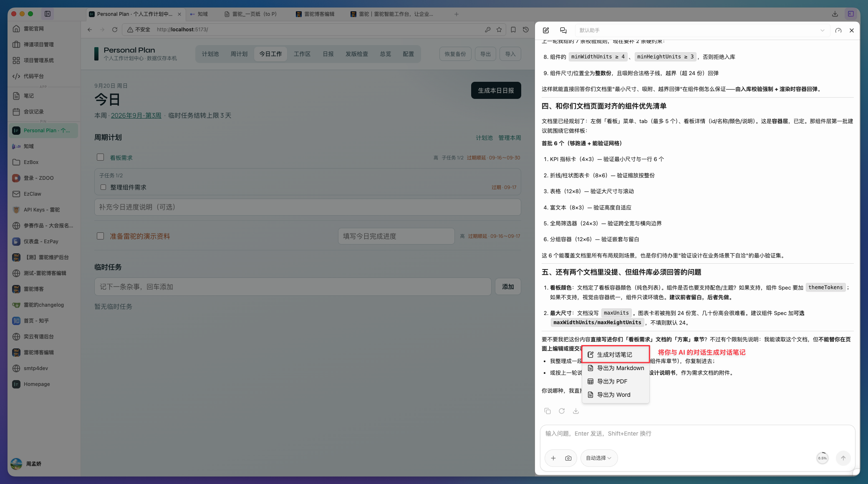Viewport: 868px width, 484px height.
Task: Click the screenshot camera icon in chat input
Action: click(568, 458)
